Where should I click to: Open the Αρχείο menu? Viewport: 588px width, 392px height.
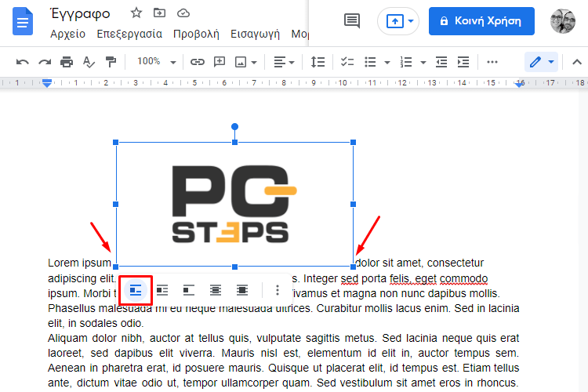pos(68,34)
